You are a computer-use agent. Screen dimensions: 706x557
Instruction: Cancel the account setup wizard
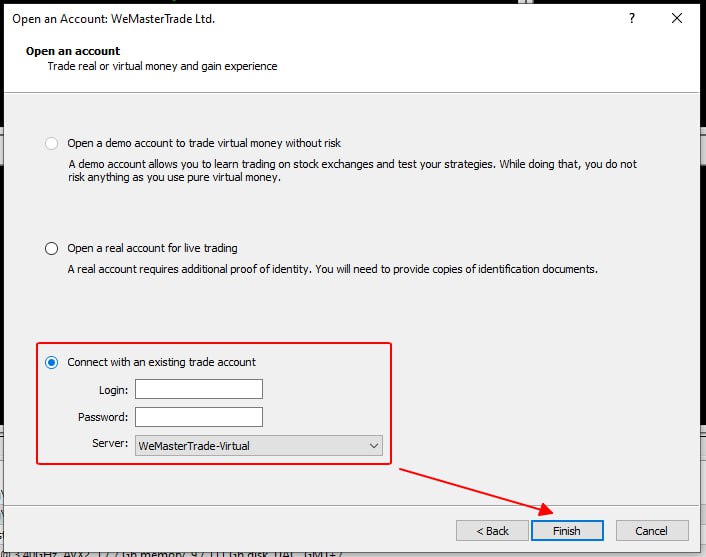coord(652,531)
